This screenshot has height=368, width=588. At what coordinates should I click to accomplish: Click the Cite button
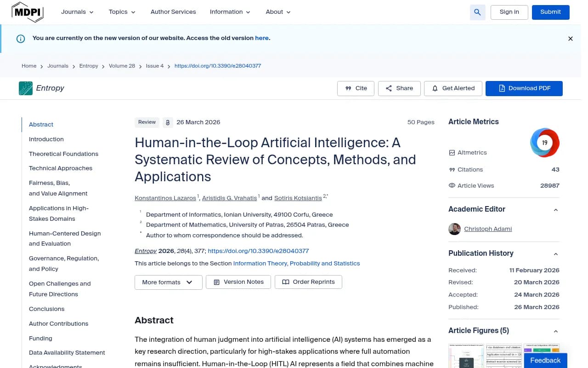(x=356, y=88)
